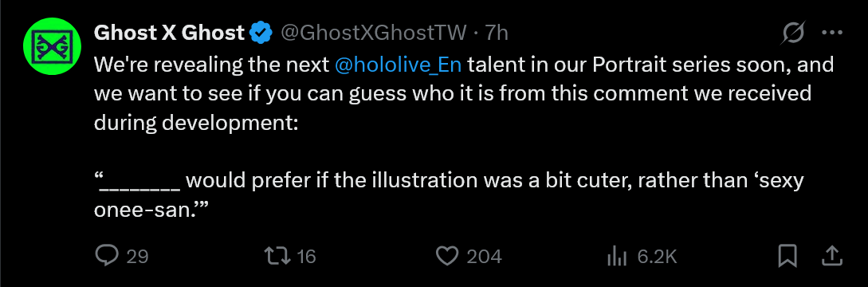Viewport: 868px width, 287px height.
Task: Open the Ghost X Ghost green profile avatar
Action: [x=53, y=46]
